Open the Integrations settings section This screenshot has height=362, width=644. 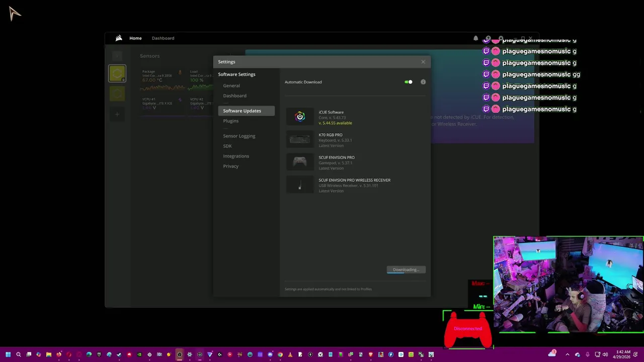[x=236, y=156]
